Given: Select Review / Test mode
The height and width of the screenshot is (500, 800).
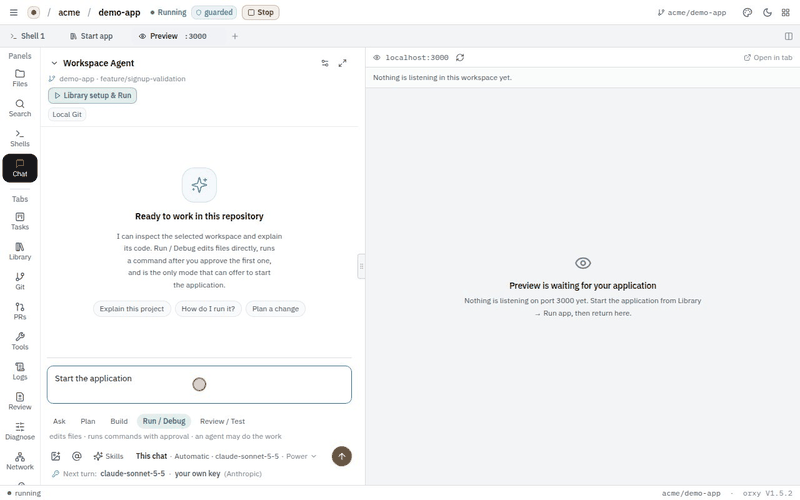Looking at the screenshot, I should click(x=222, y=421).
